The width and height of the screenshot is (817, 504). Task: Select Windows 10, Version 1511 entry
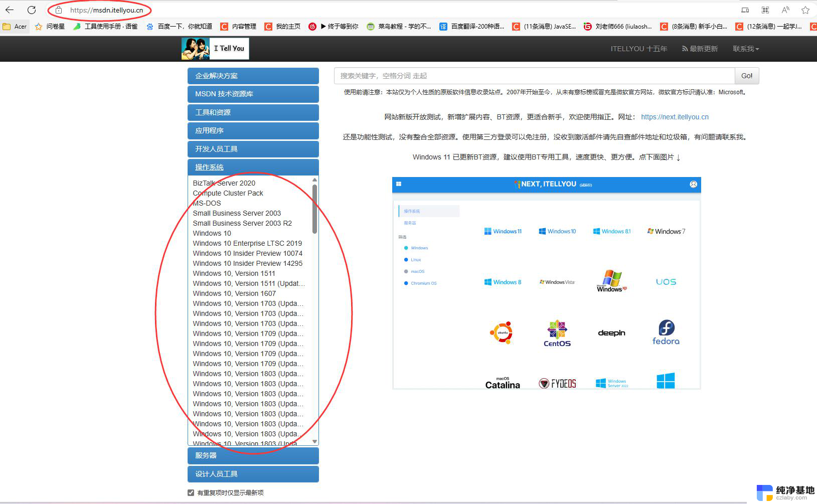(234, 273)
